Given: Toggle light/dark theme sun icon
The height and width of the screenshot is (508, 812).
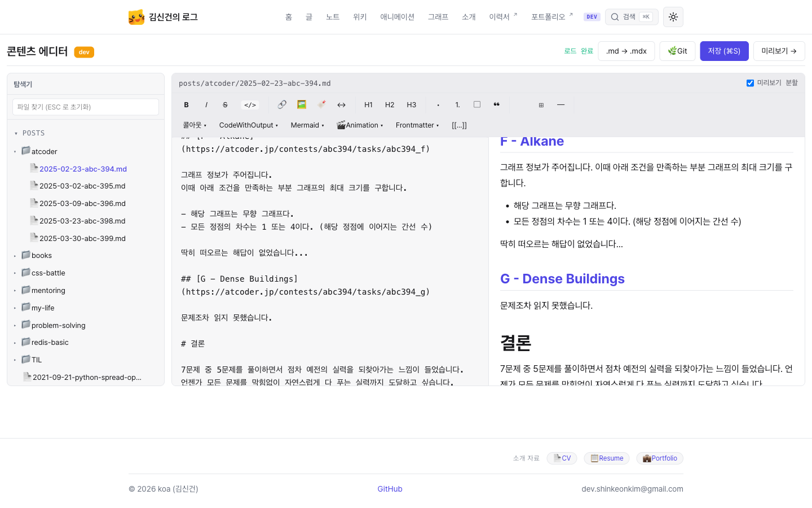Looking at the screenshot, I should tap(673, 17).
